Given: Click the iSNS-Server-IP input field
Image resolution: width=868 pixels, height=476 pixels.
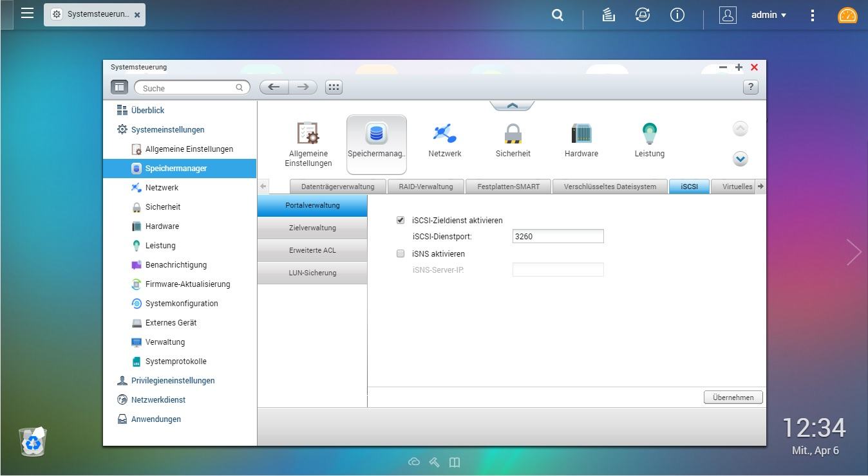Looking at the screenshot, I should tap(558, 270).
